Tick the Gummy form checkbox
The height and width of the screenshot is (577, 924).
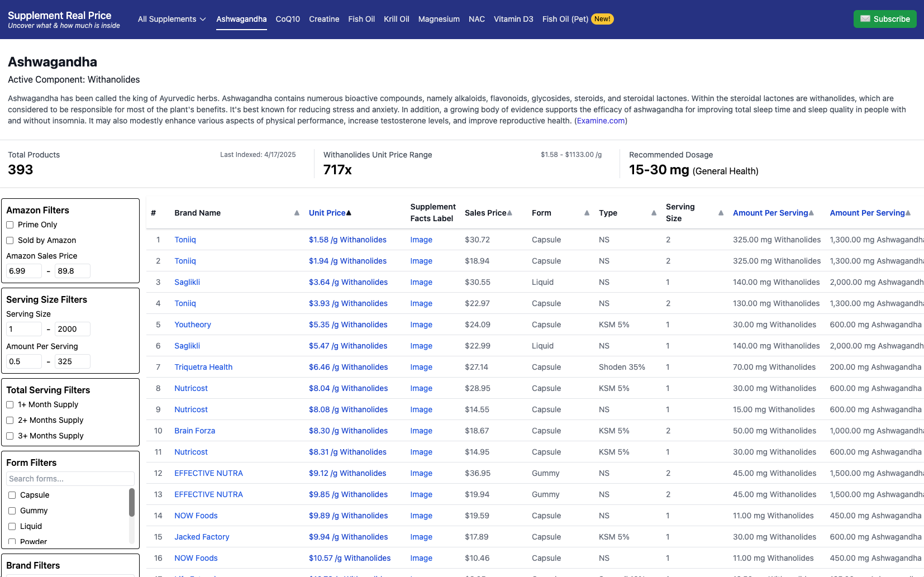pos(12,511)
